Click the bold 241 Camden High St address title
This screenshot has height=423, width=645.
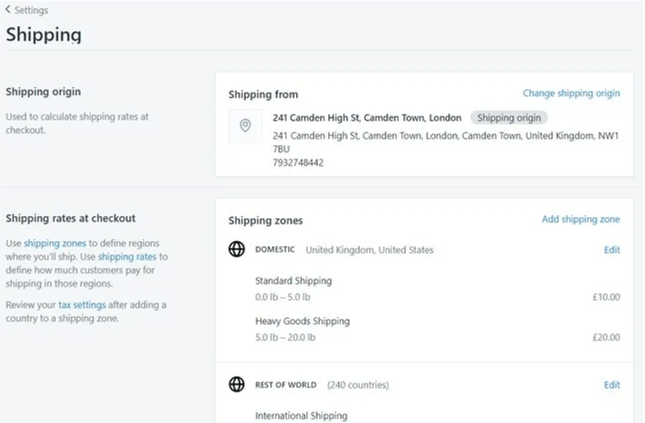[x=367, y=118]
